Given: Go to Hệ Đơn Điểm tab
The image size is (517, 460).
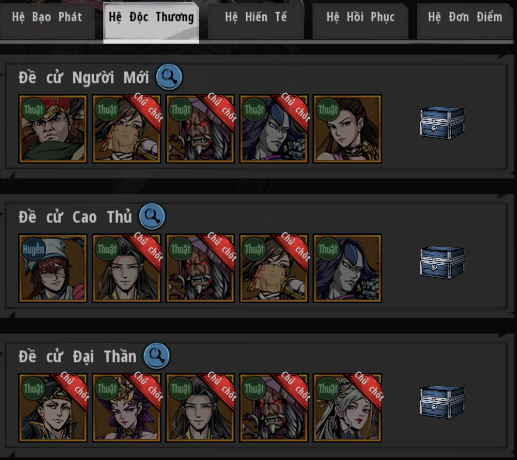Looking at the screenshot, I should click(465, 19).
